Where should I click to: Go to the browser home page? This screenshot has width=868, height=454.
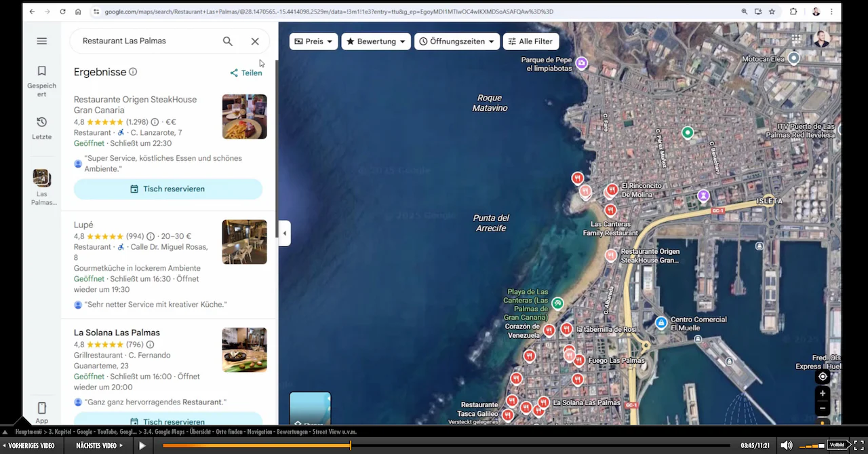click(x=79, y=12)
